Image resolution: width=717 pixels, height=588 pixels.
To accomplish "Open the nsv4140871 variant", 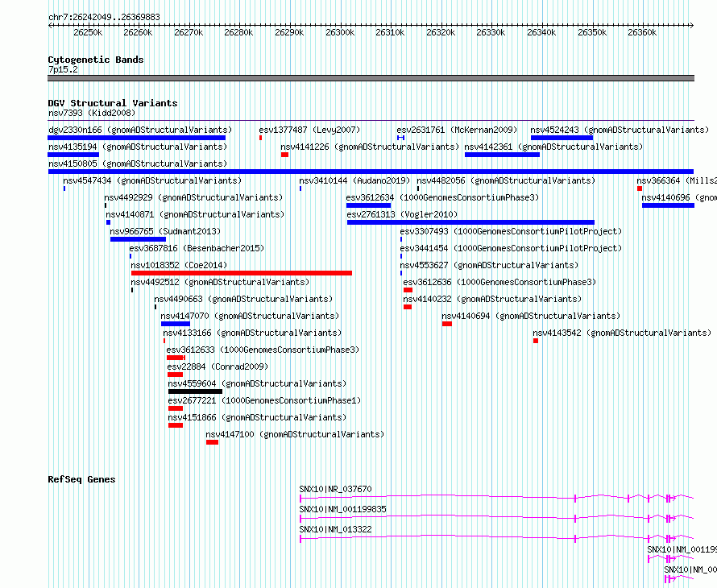I will click(195, 214).
